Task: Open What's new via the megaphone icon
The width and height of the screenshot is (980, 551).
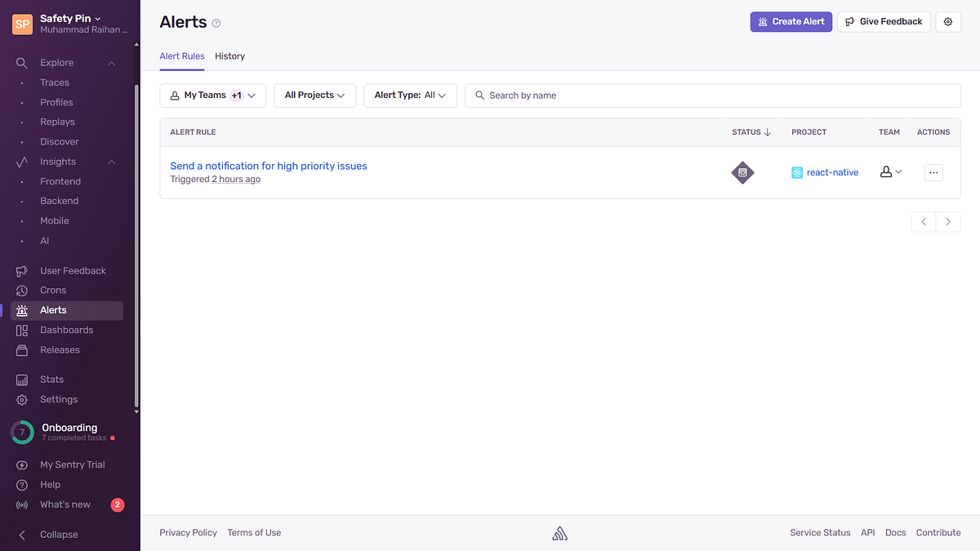Action: click(x=22, y=504)
